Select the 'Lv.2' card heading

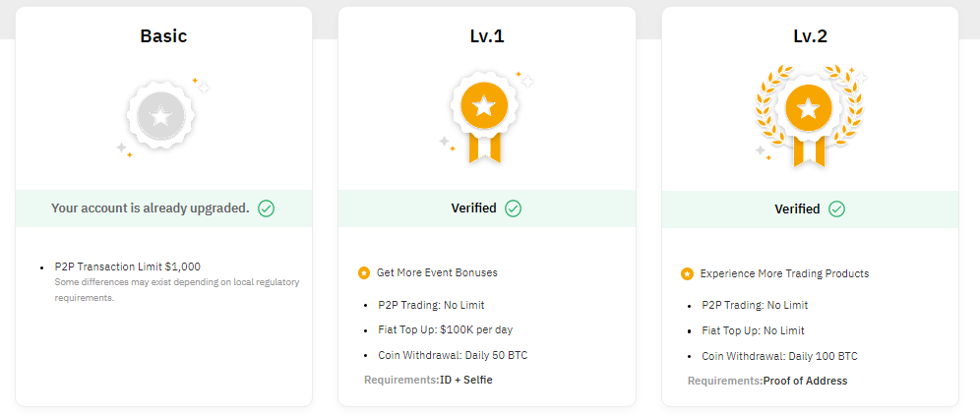[810, 36]
